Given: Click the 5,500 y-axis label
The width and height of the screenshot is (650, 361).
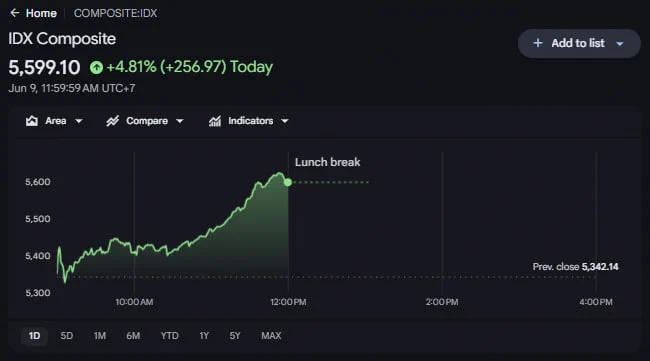Looking at the screenshot, I should pyautogui.click(x=38, y=219).
